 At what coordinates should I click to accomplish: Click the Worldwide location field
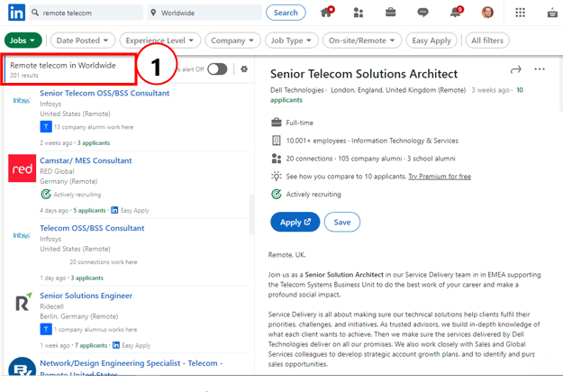click(x=204, y=13)
